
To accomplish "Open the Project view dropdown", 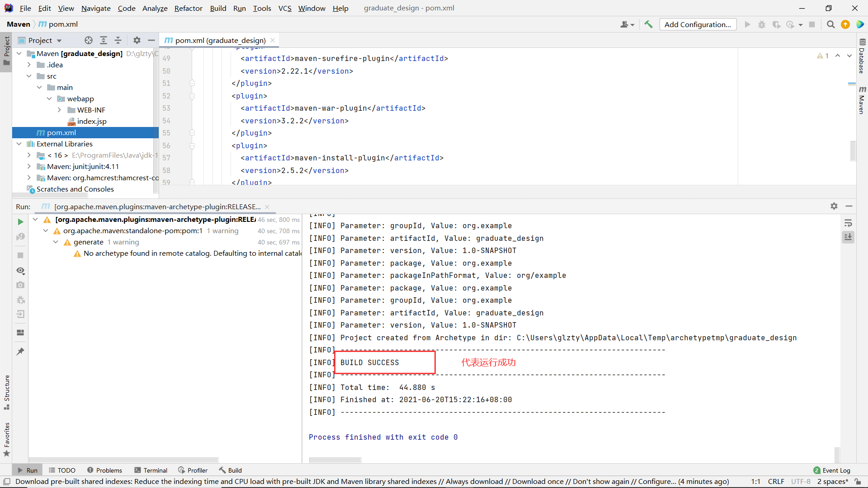I will coord(59,41).
